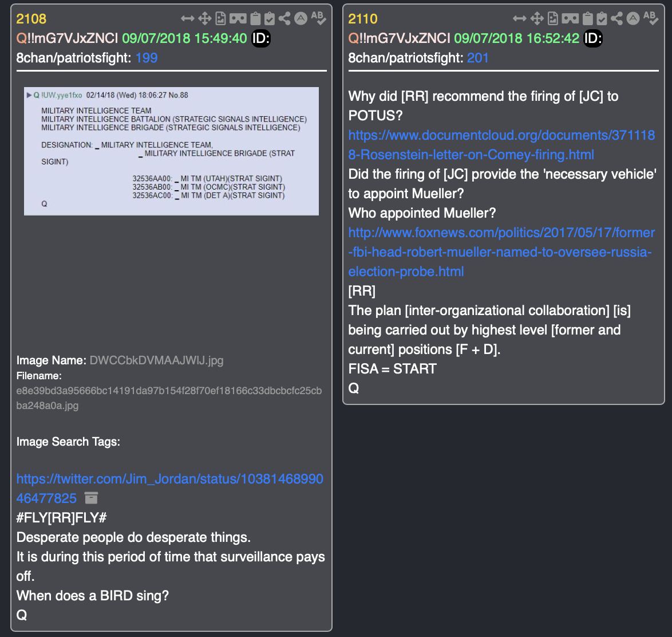Click the archive box icon beside Jim_Jordan tweet link

(x=91, y=498)
